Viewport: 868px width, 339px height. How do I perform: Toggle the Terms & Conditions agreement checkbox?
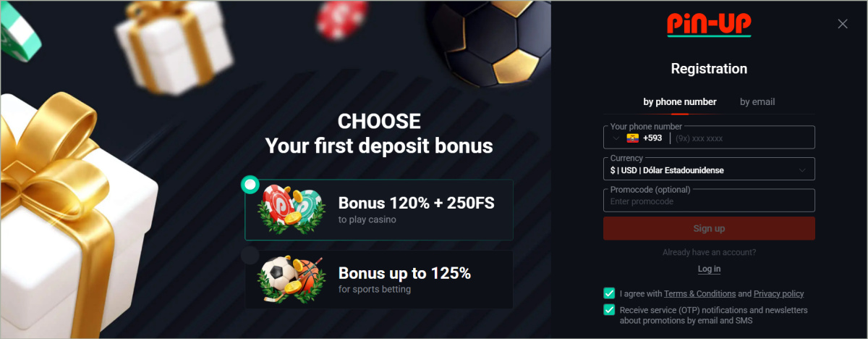click(x=609, y=293)
